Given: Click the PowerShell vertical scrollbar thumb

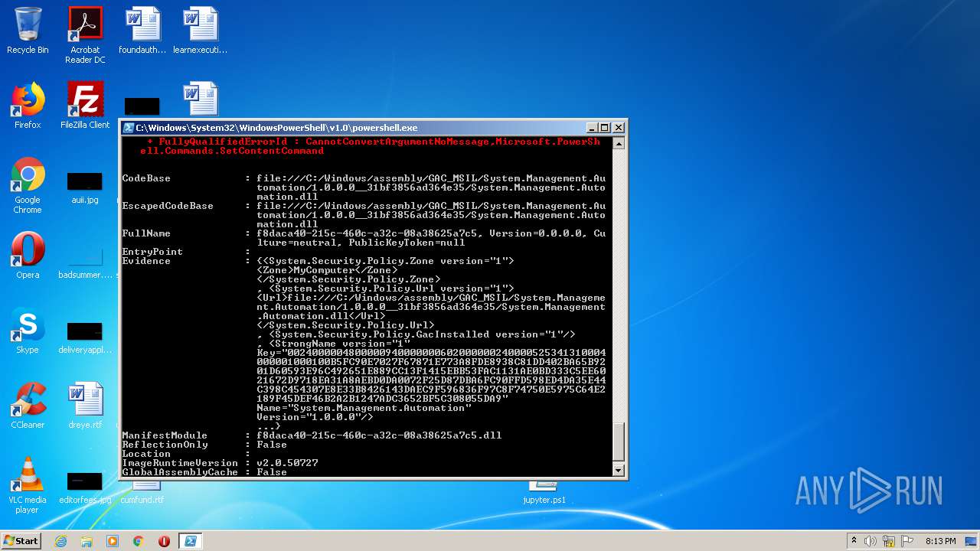Looking at the screenshot, I should (619, 442).
